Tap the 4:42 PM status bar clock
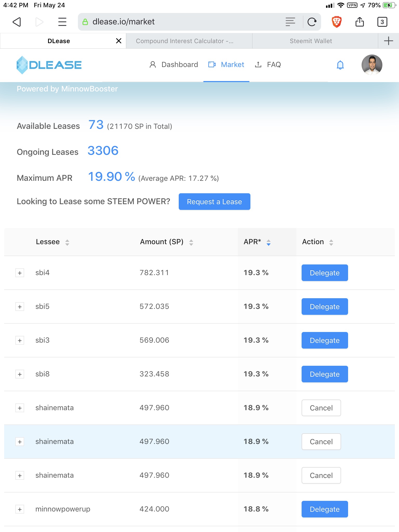The image size is (399, 532). click(x=16, y=5)
